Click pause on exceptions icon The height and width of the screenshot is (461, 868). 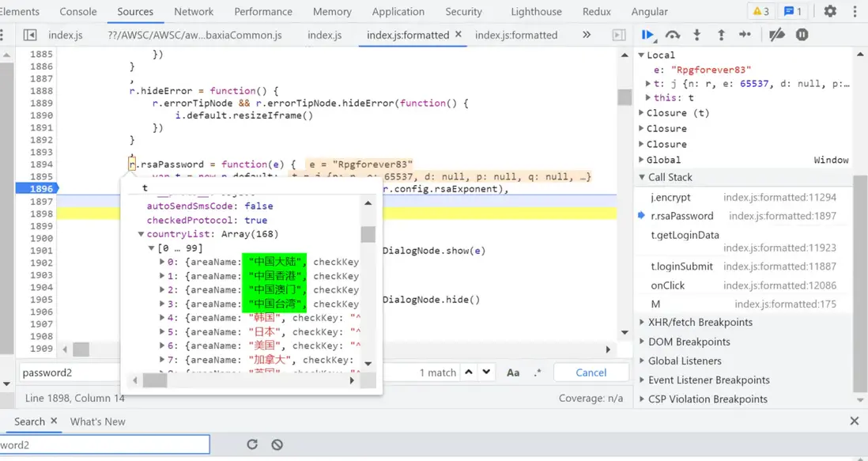coord(802,35)
